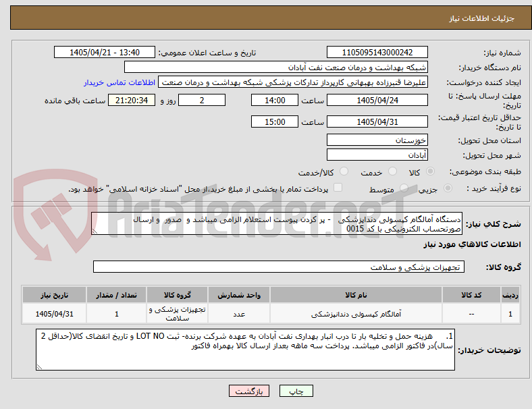This screenshot has height=409, width=532.
Task: Click the remaining days field showing 2
Action: point(202,100)
